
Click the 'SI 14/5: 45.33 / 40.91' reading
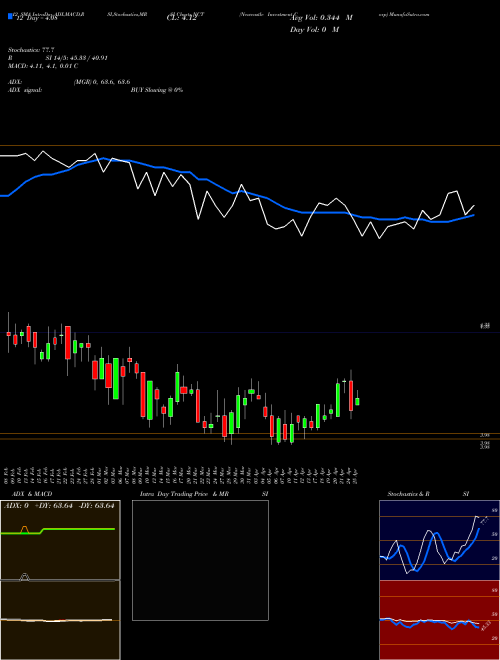[x=77, y=58]
